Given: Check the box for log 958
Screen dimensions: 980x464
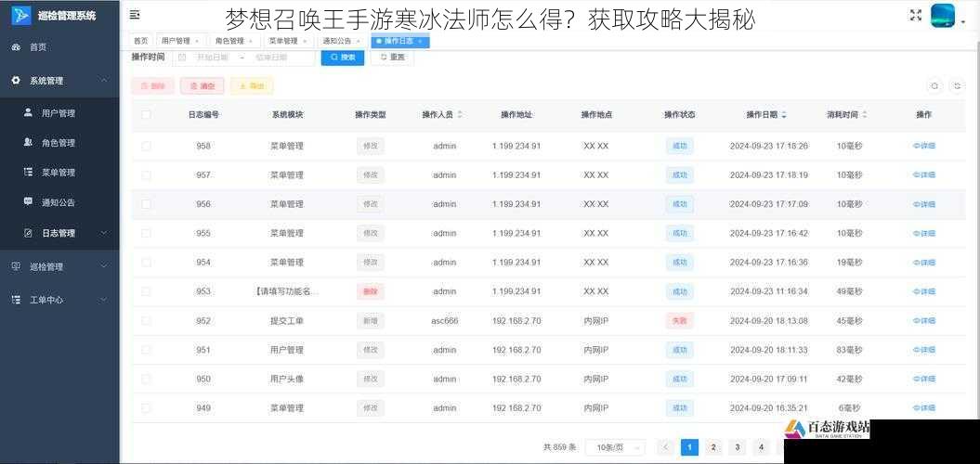Looking at the screenshot, I should click(146, 146).
